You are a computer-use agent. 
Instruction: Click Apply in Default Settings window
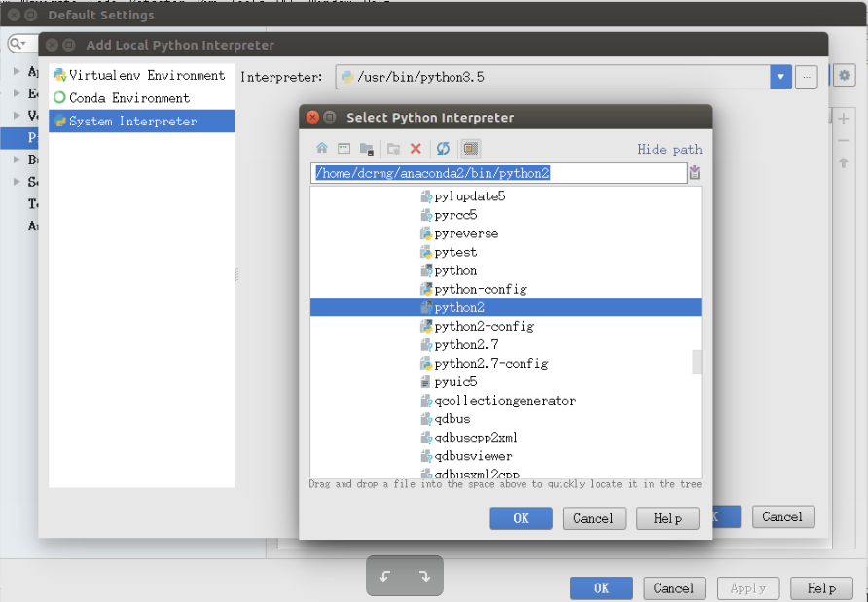point(748,588)
